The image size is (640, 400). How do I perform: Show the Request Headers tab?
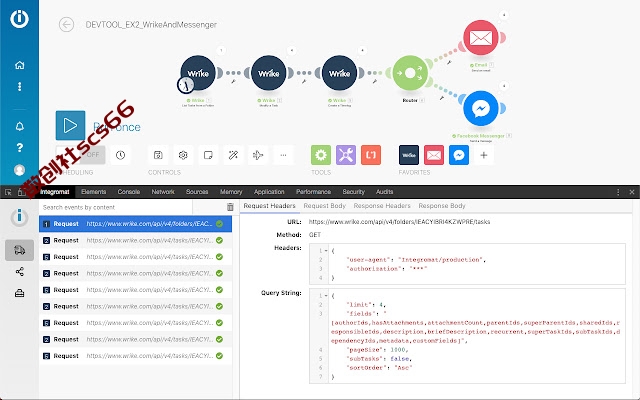point(269,206)
